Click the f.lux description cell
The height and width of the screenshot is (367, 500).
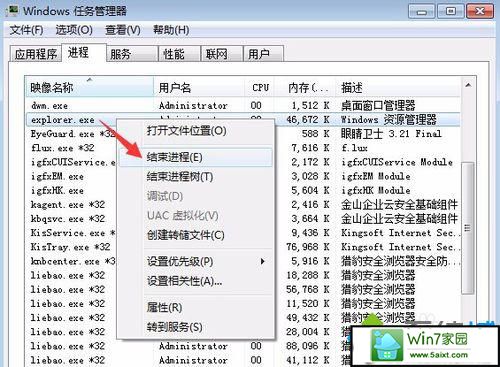[354, 148]
